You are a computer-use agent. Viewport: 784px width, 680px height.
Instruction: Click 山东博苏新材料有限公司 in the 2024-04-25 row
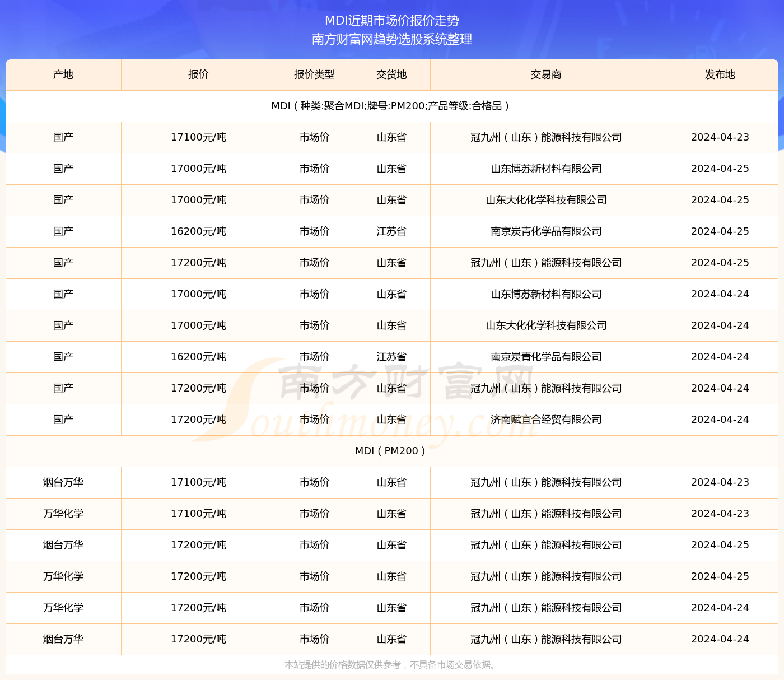click(546, 169)
